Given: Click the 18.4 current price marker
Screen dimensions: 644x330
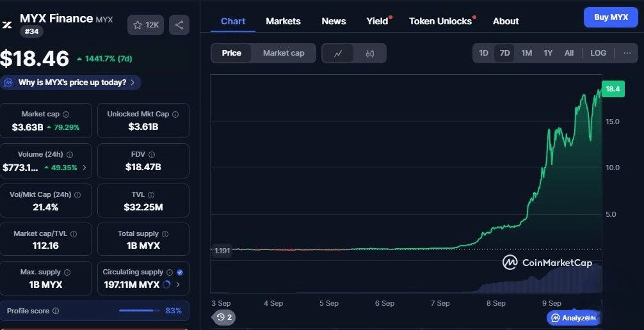Looking at the screenshot, I should [x=613, y=89].
